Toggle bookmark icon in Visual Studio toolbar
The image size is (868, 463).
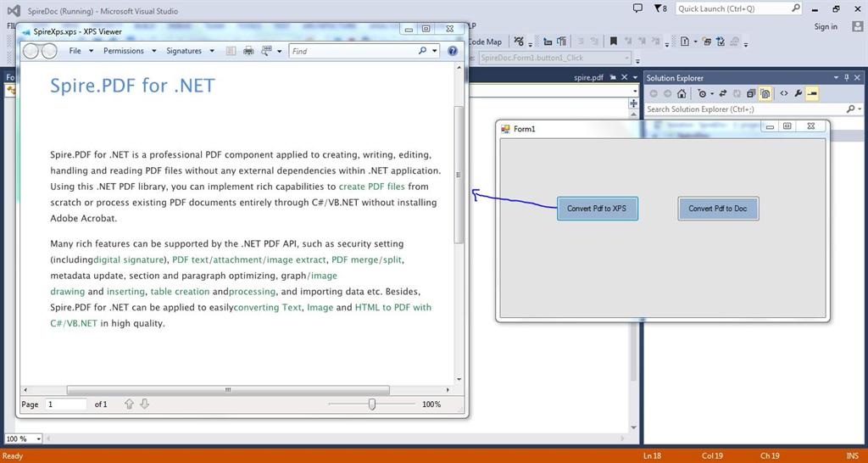(x=614, y=42)
